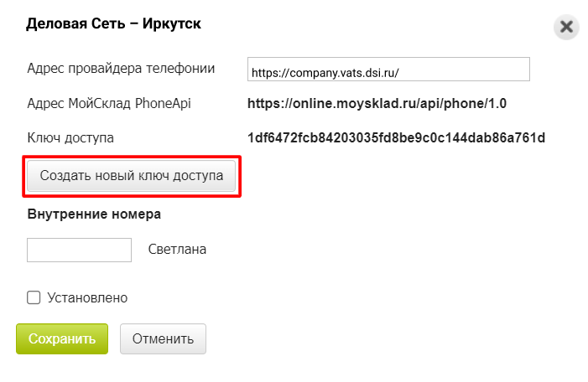Close the Деловая Сеть – Иркутск dialog
Image resolution: width=588 pixels, height=382 pixels.
pyautogui.click(x=566, y=27)
